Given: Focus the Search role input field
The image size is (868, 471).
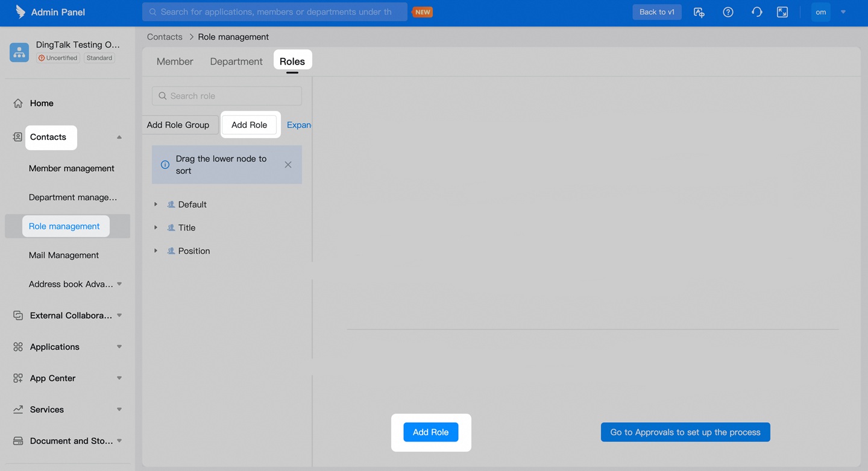Looking at the screenshot, I should coord(227,96).
